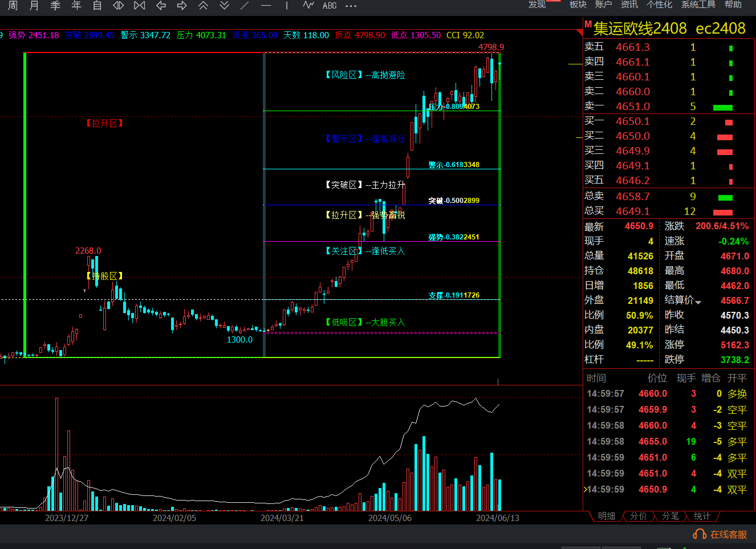Click 跌停 limit price 3738.2
Screen dimensions: 756x549
[735, 360]
